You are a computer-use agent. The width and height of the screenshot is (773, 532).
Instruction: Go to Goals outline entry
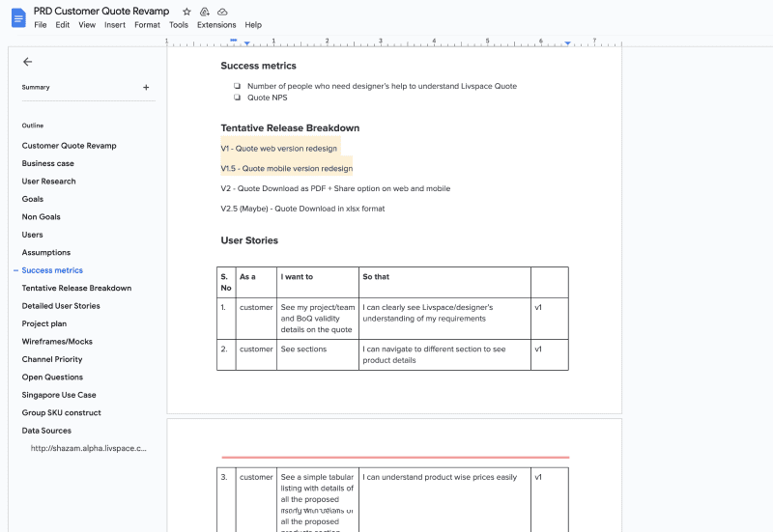(x=33, y=199)
